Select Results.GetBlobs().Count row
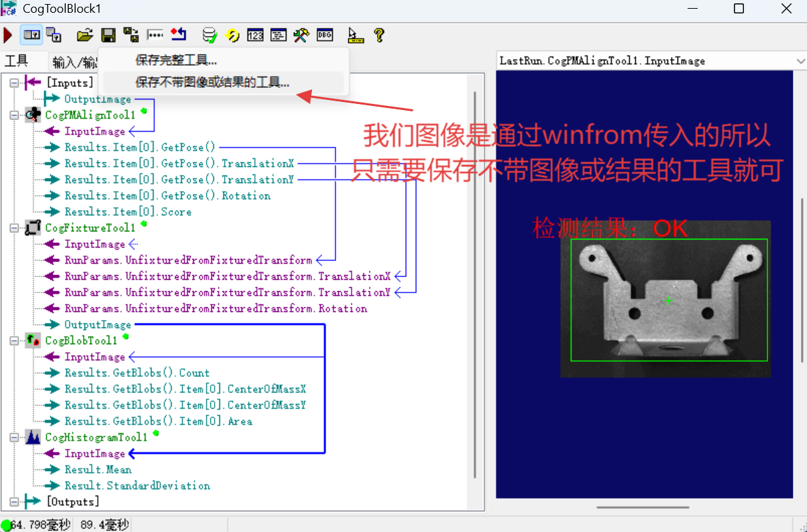Screen dimensions: 807x532 [x=137, y=373]
